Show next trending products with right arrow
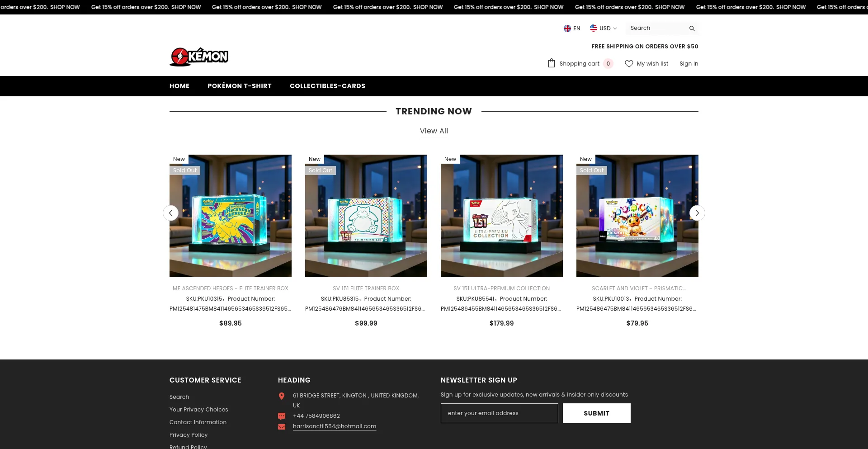The image size is (868, 449). click(x=697, y=213)
